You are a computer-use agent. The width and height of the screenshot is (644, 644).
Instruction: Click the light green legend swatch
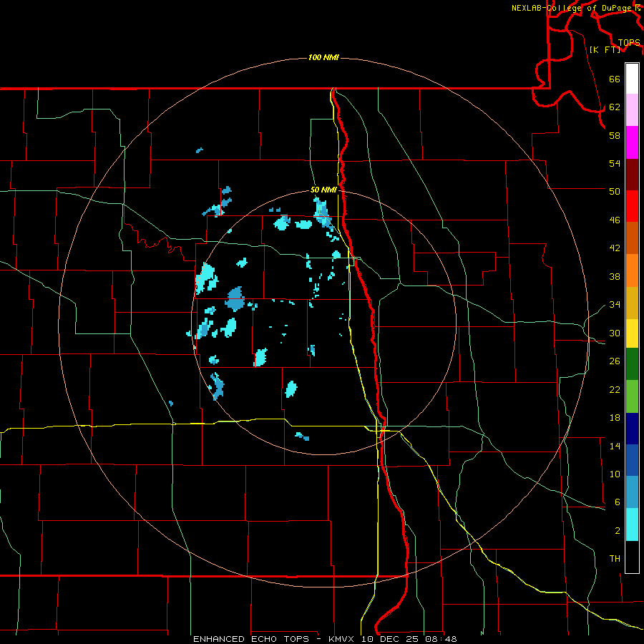click(632, 396)
